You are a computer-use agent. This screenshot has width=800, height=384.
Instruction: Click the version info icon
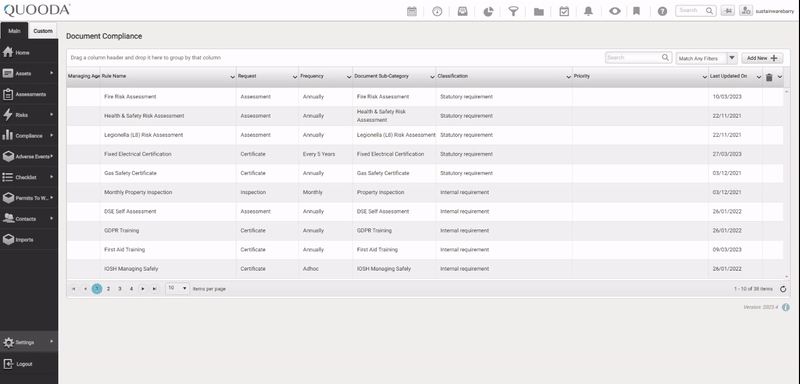click(x=786, y=308)
